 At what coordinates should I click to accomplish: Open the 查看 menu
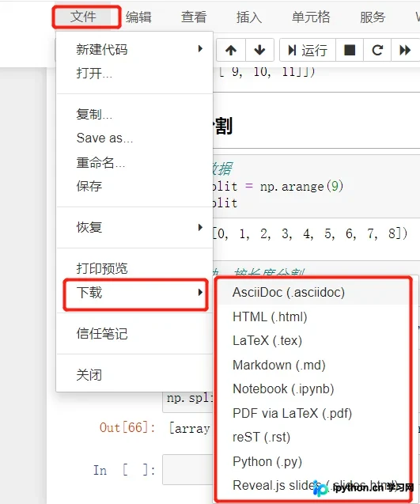click(x=194, y=17)
